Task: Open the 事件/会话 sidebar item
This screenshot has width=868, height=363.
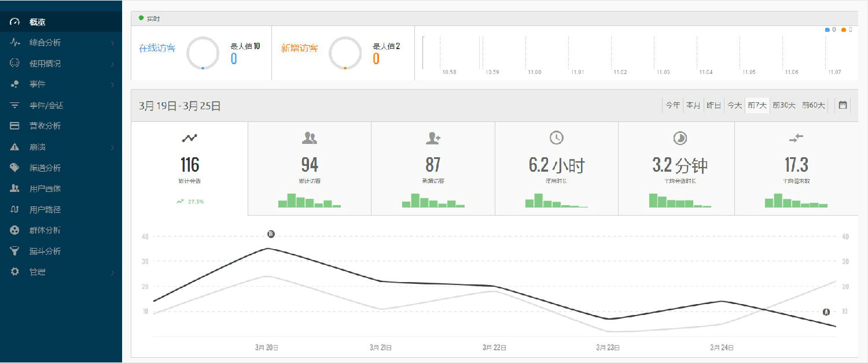Action: tap(46, 106)
